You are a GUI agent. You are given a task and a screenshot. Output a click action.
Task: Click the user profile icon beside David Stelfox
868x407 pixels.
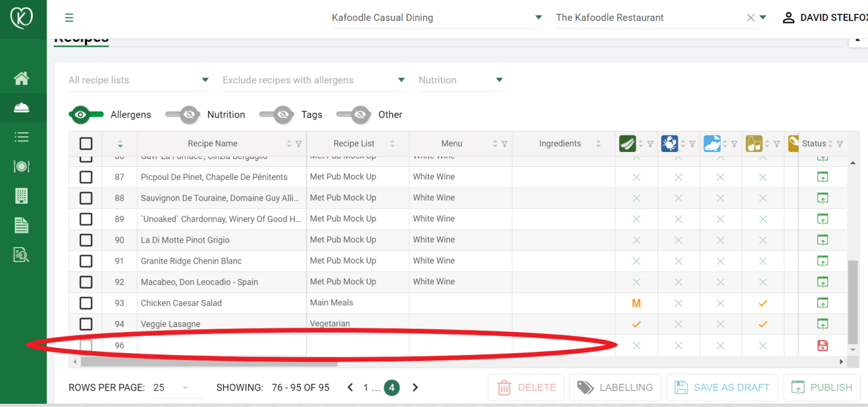[788, 18]
